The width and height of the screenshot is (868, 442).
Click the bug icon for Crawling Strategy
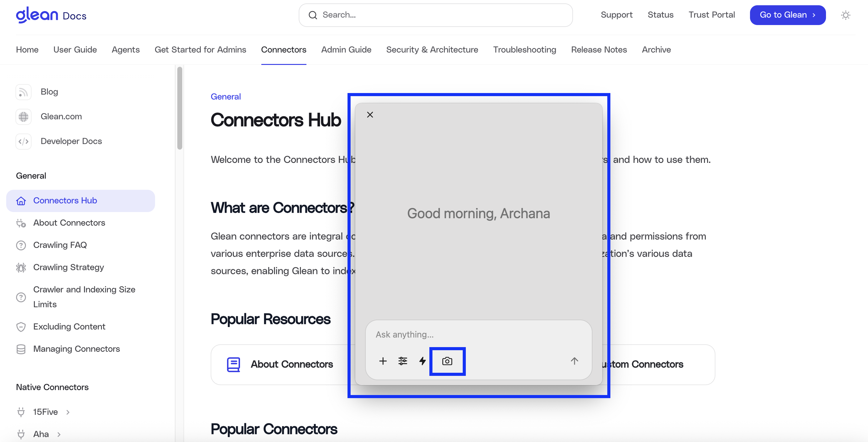21,267
